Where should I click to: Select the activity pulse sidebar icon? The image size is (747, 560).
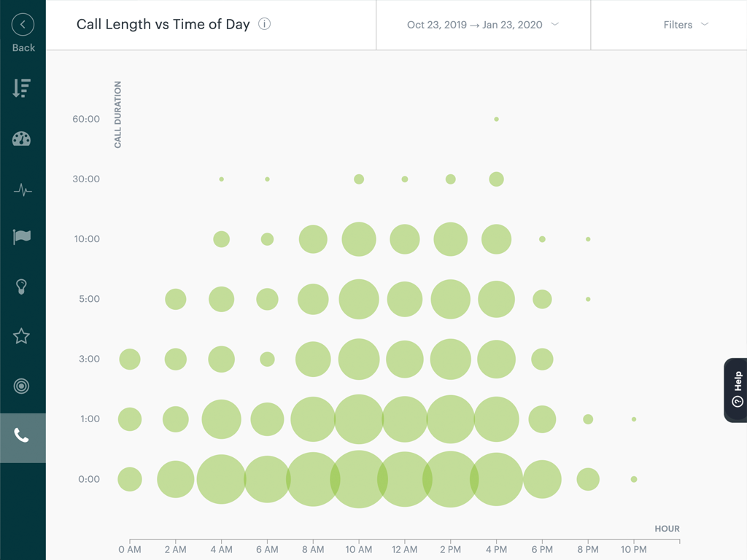(22, 190)
